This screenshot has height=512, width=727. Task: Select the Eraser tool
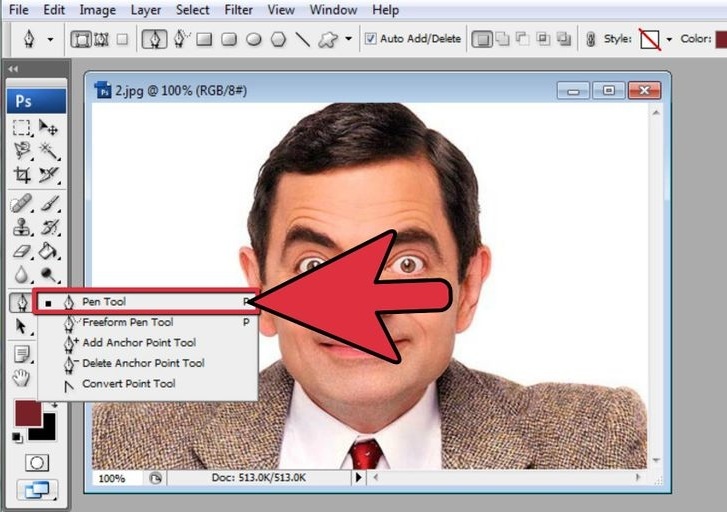(21, 251)
